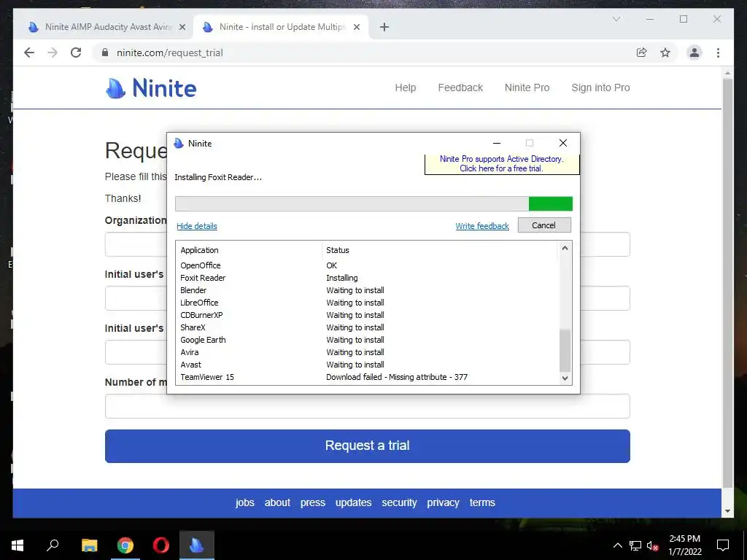This screenshot has height=560, width=747.
Task: Open Help page link
Action: pyautogui.click(x=406, y=87)
